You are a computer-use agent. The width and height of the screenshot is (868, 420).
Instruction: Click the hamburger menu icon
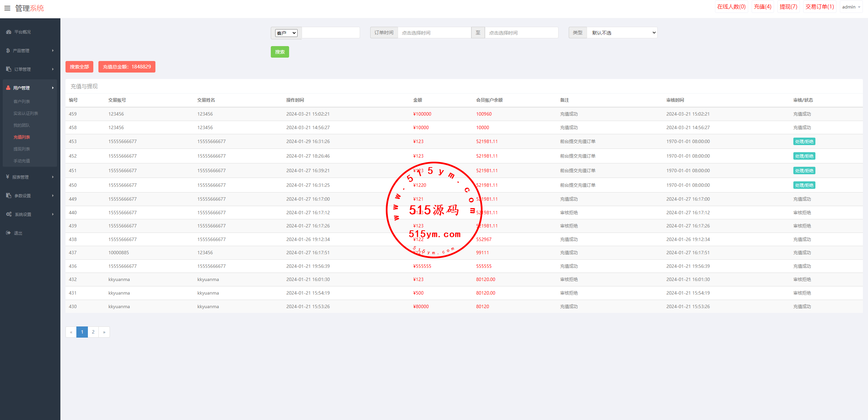click(x=7, y=8)
